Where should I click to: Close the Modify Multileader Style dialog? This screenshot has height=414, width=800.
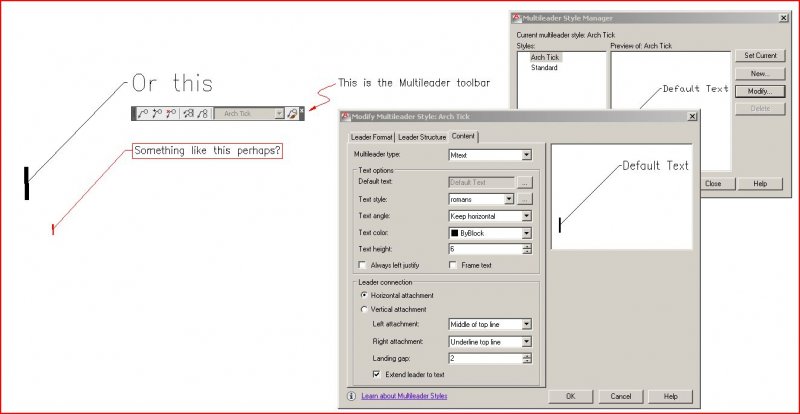click(692, 117)
